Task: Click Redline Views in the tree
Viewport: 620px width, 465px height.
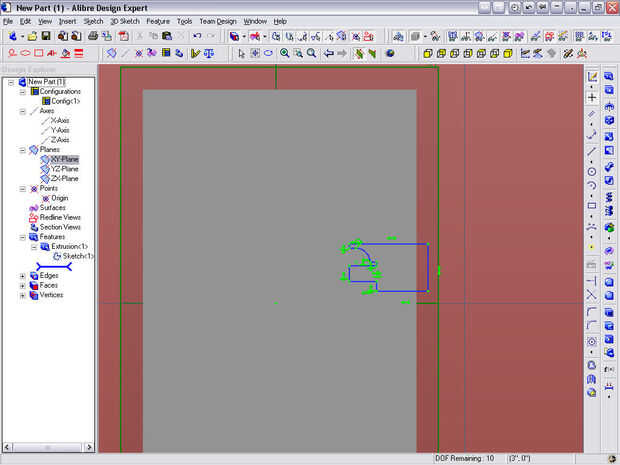Action: point(60,217)
